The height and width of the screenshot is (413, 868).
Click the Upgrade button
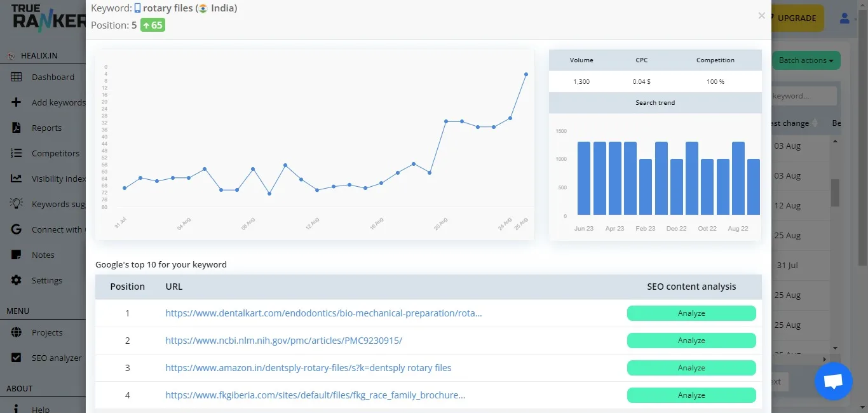click(x=797, y=18)
